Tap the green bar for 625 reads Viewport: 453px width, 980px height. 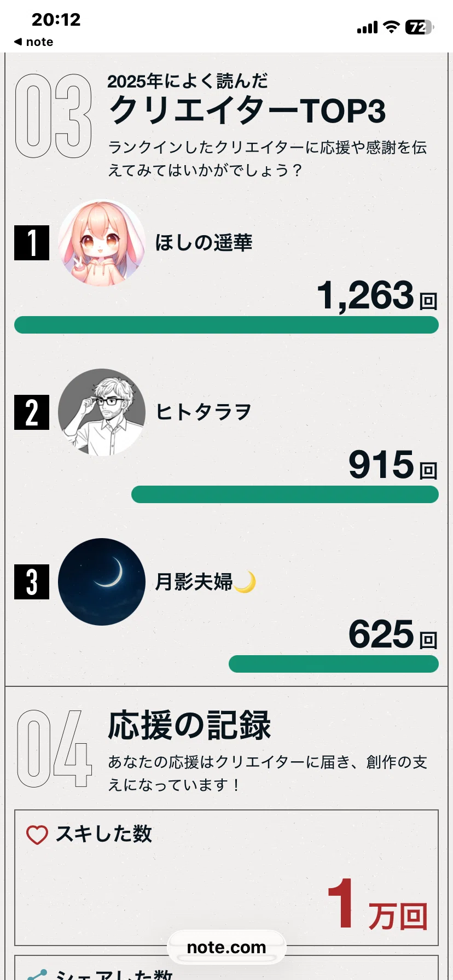tap(334, 664)
